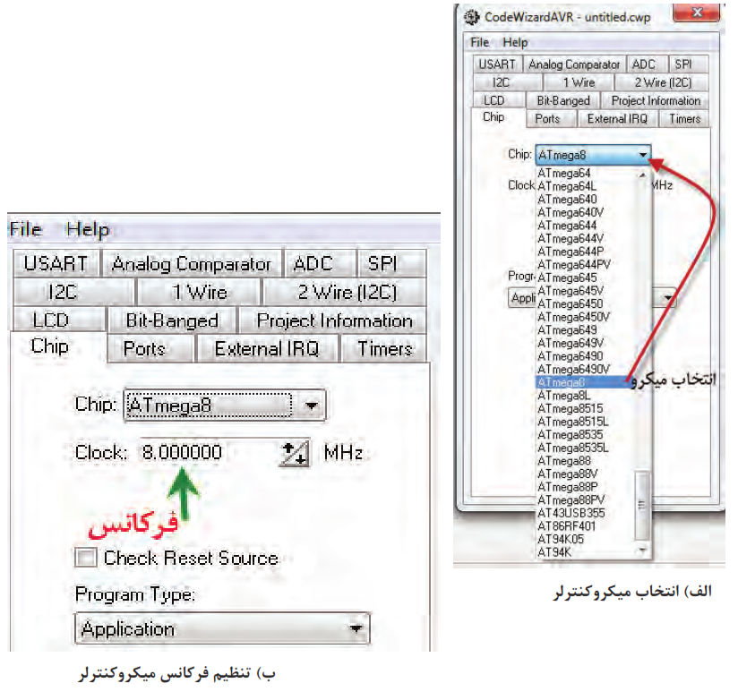Screen dimensions: 738x700
Task: Open the SPI tab in CodeWizardAVR window
Action: (x=689, y=64)
